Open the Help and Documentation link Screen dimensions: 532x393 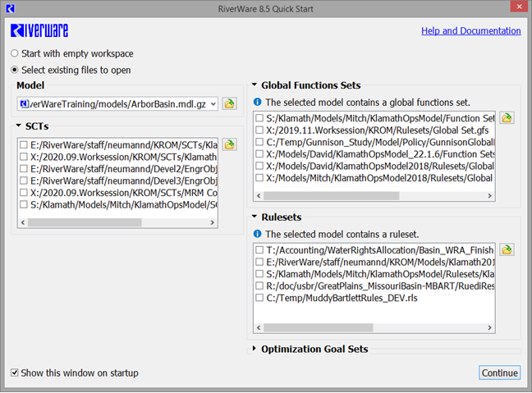[x=470, y=31]
